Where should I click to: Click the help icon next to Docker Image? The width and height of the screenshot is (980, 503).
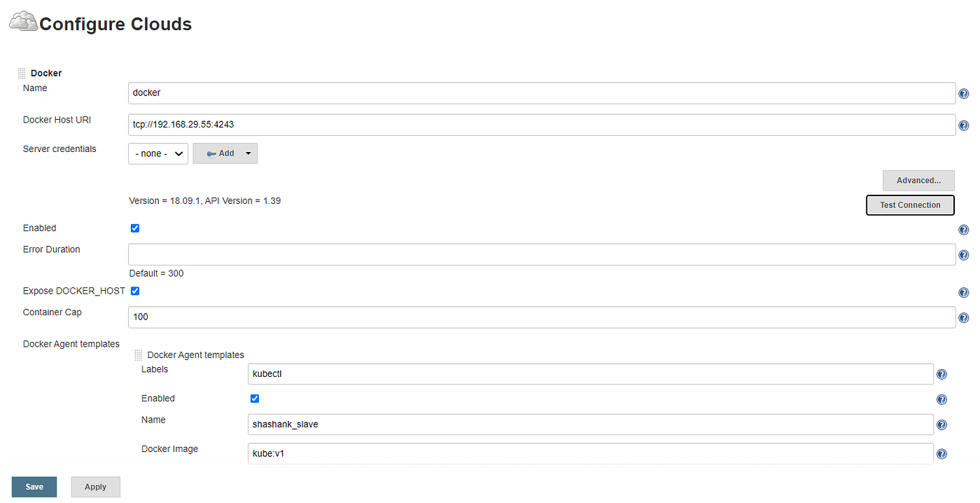coord(941,453)
